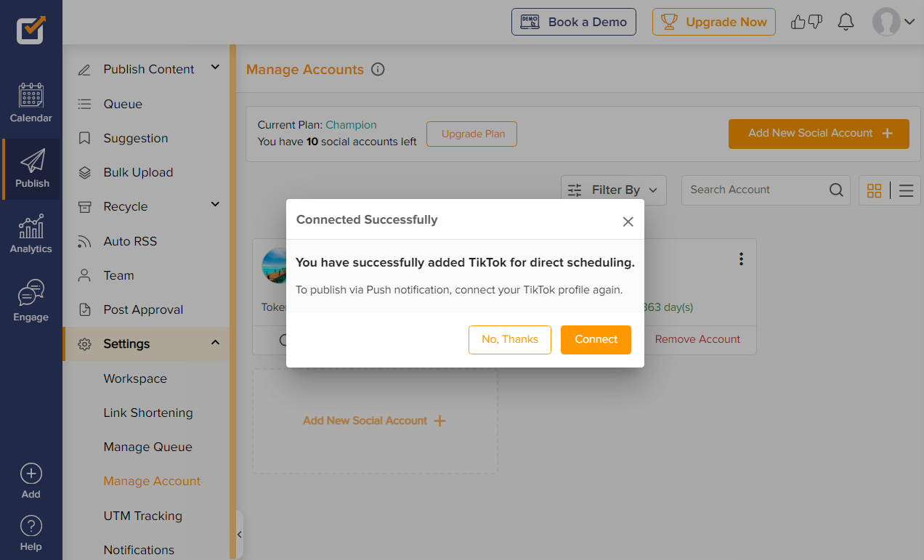Open Link Shortening settings item
The width and height of the screenshot is (924, 560).
point(148,413)
